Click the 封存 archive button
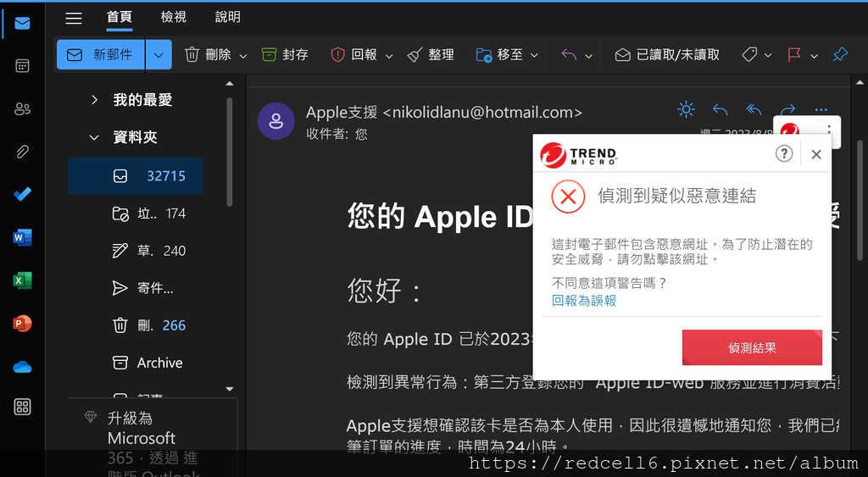This screenshot has width=868, height=477. [285, 55]
